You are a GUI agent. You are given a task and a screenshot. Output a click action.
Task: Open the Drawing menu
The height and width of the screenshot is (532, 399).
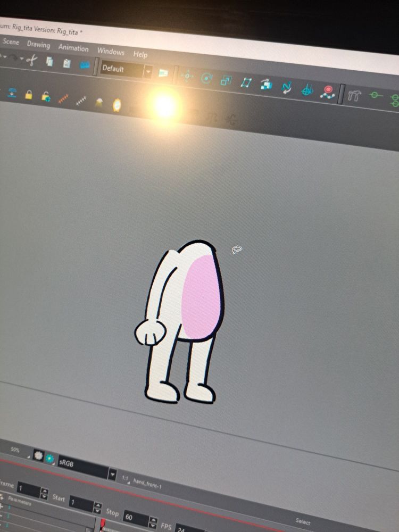click(38, 45)
